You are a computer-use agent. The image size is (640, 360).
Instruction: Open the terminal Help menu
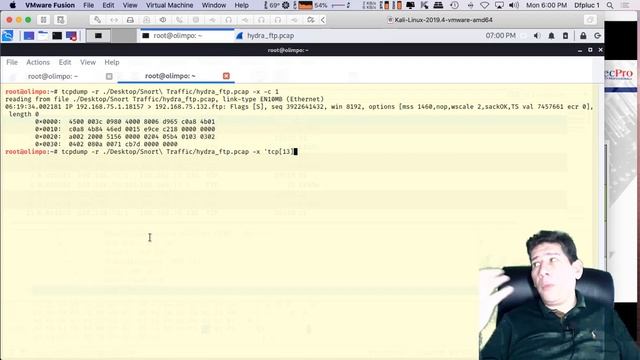(112, 62)
